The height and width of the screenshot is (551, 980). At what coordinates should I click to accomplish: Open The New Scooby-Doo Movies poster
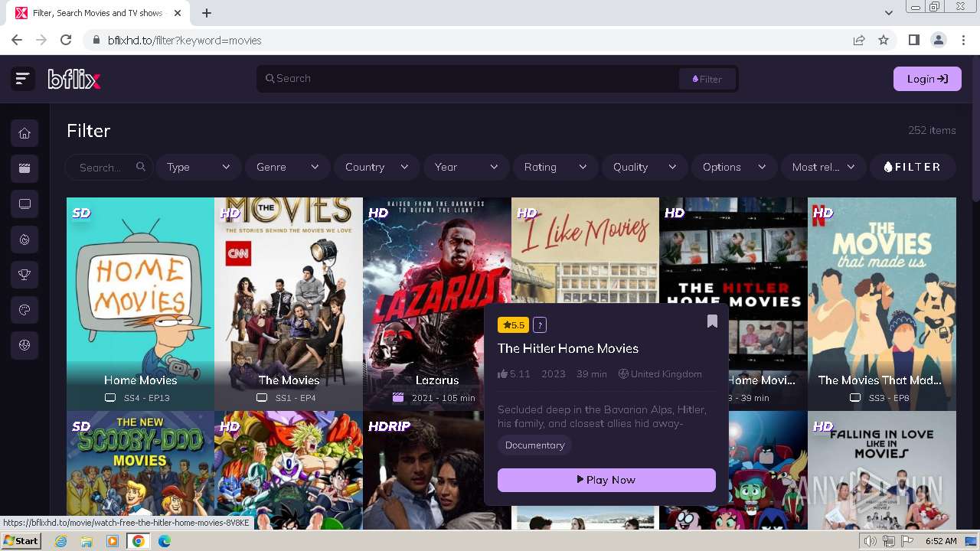click(x=140, y=471)
